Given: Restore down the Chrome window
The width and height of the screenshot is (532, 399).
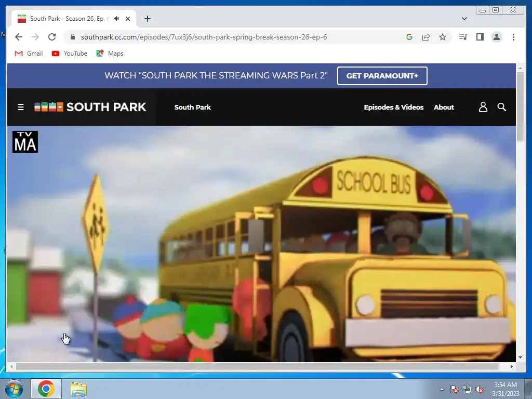Looking at the screenshot, I should [495, 10].
